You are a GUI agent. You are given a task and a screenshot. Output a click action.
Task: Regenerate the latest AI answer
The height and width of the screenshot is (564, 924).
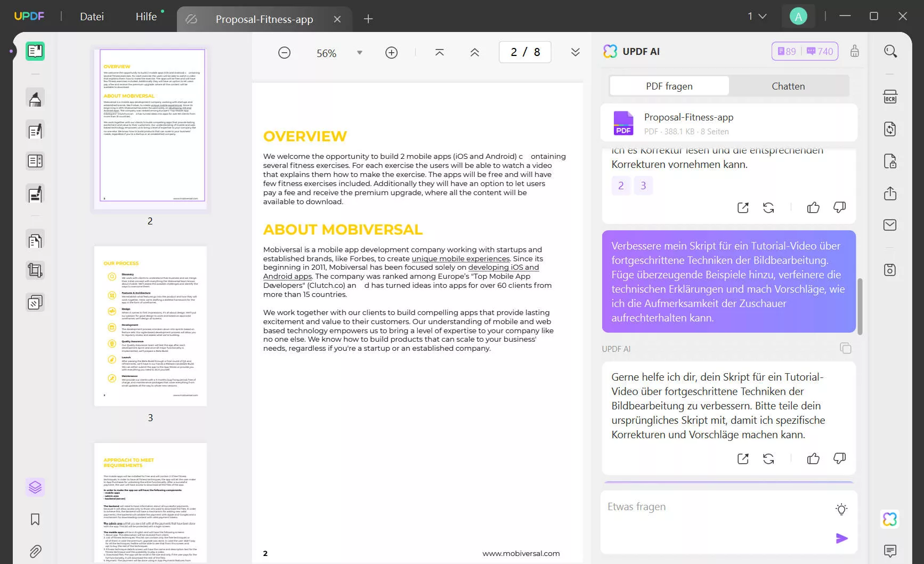tap(768, 458)
